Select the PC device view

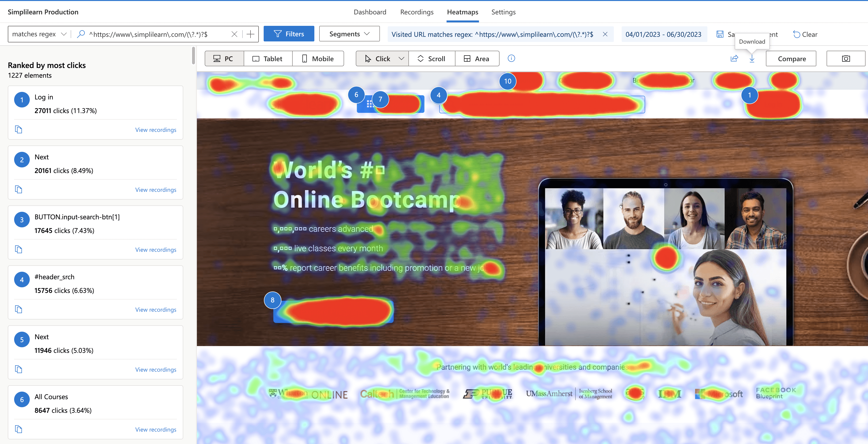(224, 59)
